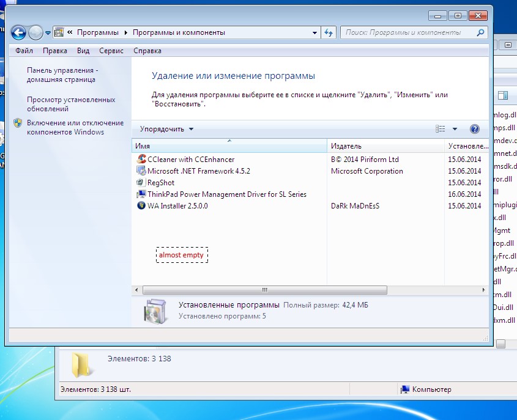Viewport: 517px width, 420px height.
Task: Click the WA Installer program icon
Action: 141,205
